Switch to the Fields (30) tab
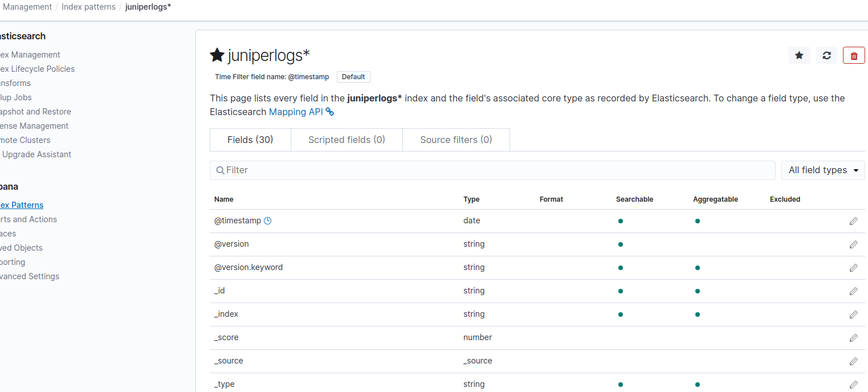This screenshot has height=392, width=868. [250, 140]
